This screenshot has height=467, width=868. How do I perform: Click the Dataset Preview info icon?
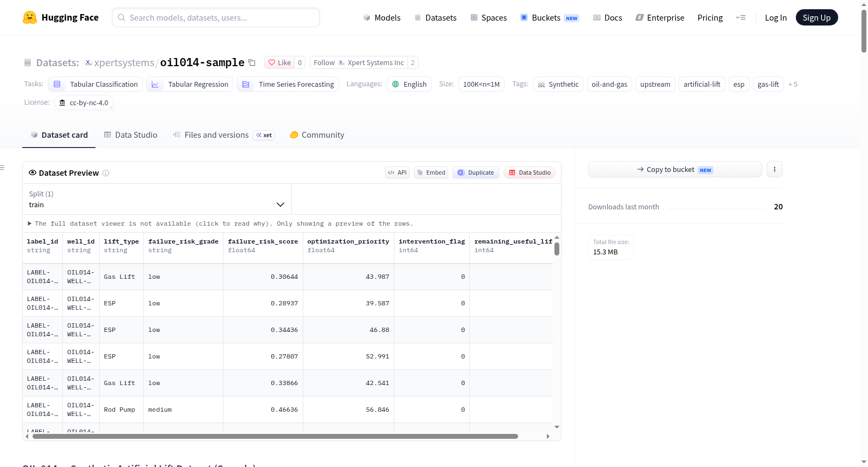[106, 173]
